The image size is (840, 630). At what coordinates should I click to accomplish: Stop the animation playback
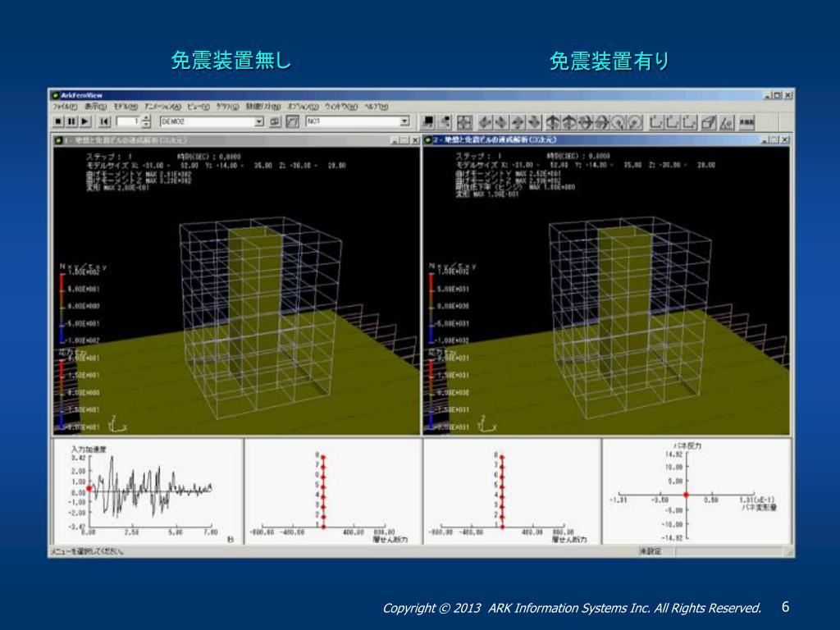(x=59, y=121)
